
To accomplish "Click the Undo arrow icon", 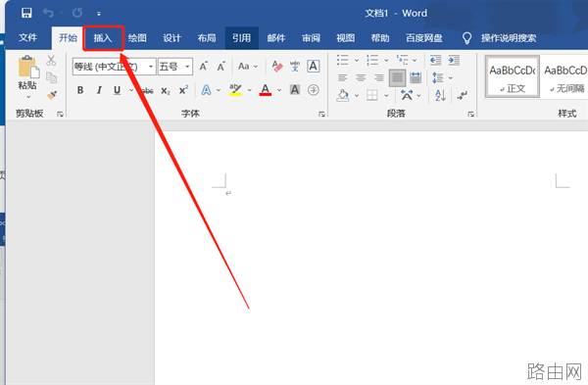I will pos(48,13).
